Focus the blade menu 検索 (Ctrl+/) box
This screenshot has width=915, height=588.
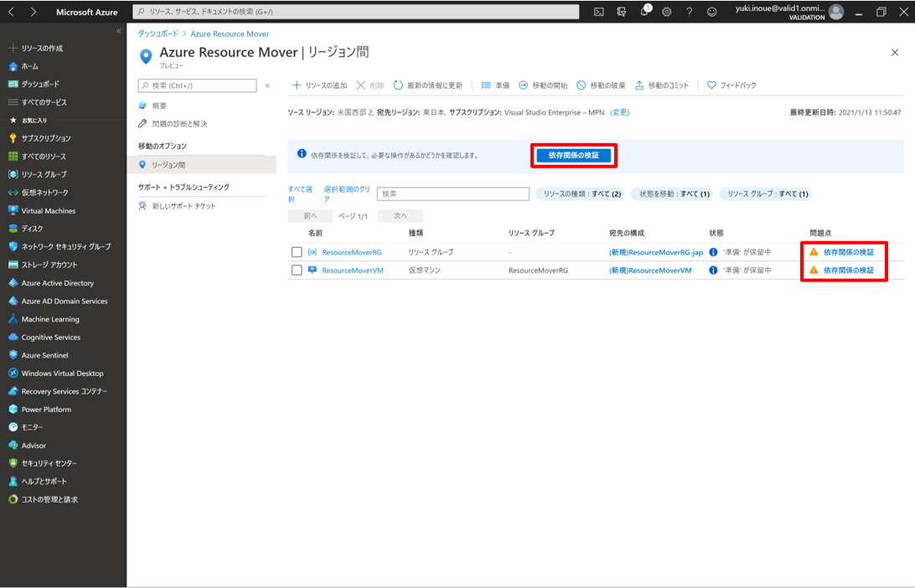coord(197,85)
